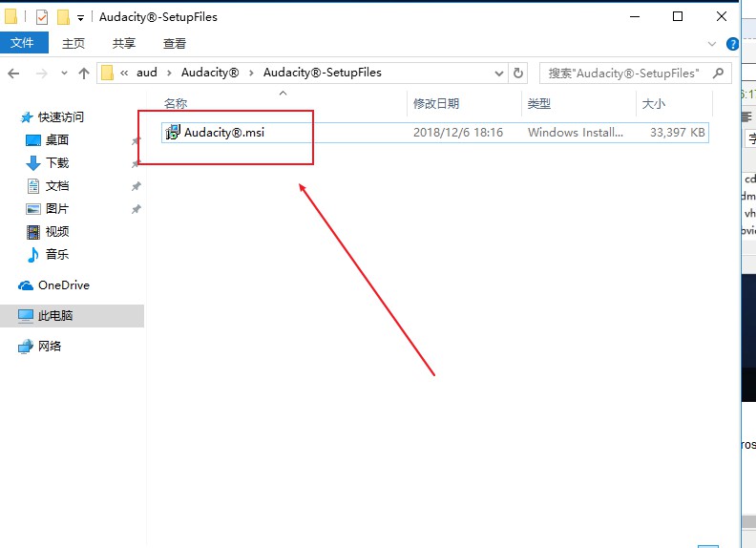
Task: Sort files by 大小 column
Action: coord(653,104)
